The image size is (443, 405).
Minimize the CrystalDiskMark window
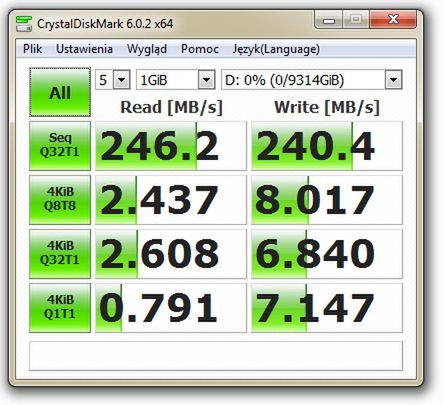pyautogui.click(x=329, y=20)
